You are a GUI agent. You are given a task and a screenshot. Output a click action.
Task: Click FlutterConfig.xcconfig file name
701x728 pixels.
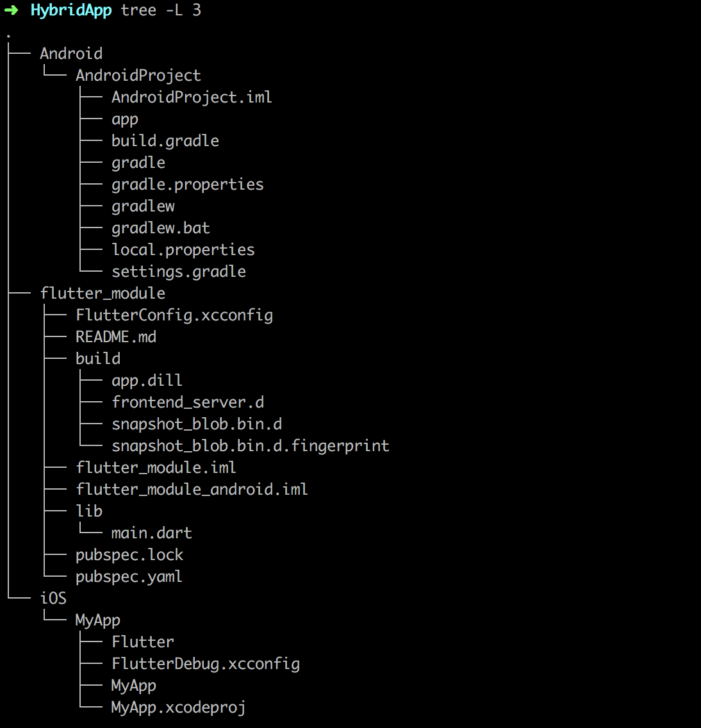pyautogui.click(x=174, y=315)
